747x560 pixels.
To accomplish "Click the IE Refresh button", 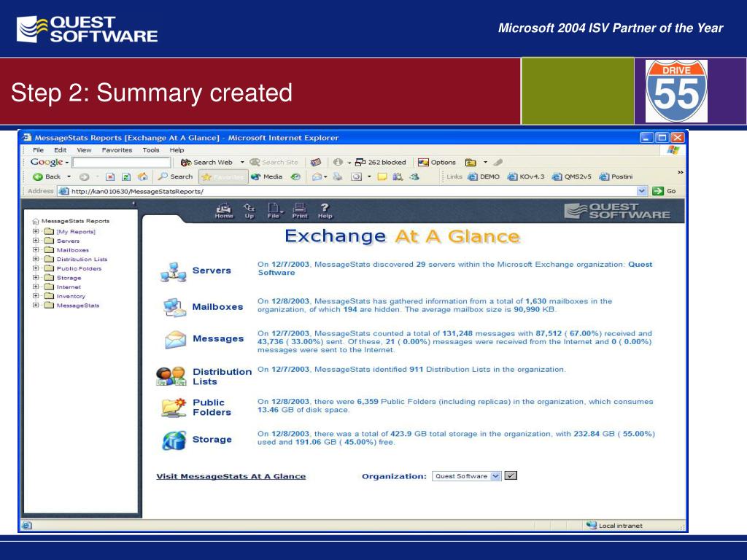I will coord(125,176).
